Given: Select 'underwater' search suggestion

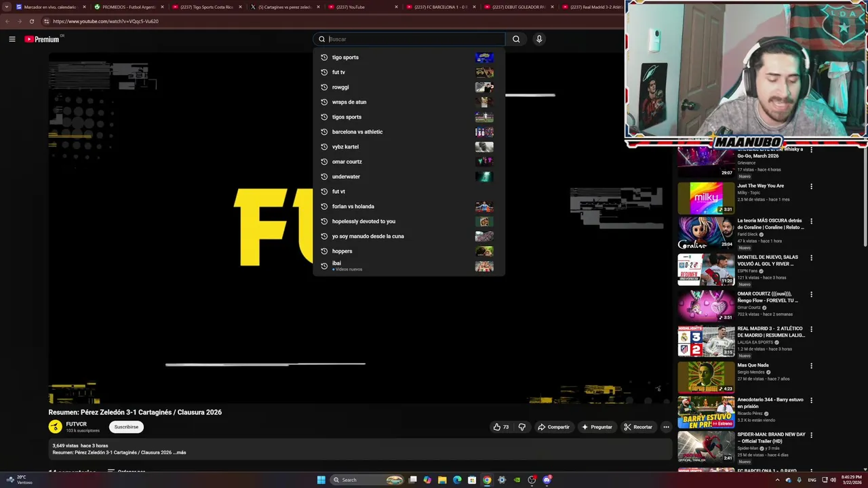Looking at the screenshot, I should (x=408, y=177).
